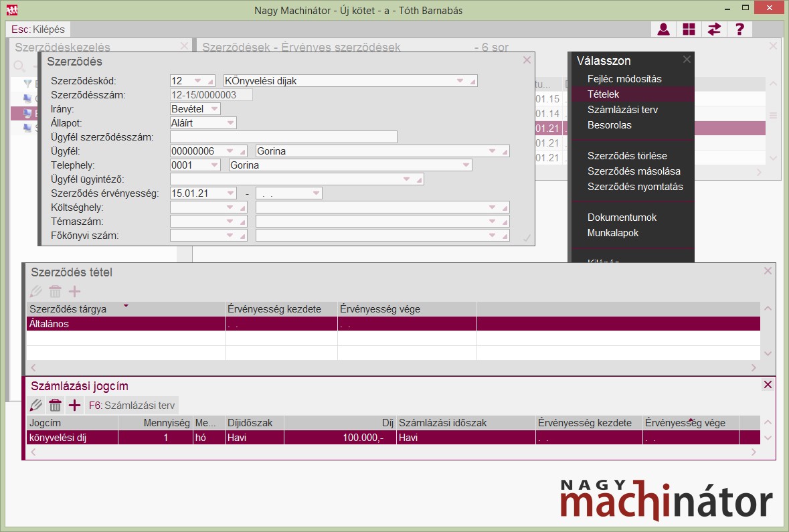Click the Szerződésszám field 12-15/0000003

(x=211, y=94)
